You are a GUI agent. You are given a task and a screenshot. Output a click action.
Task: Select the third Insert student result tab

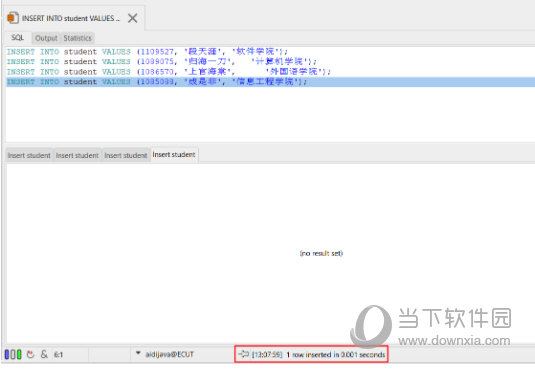click(126, 155)
